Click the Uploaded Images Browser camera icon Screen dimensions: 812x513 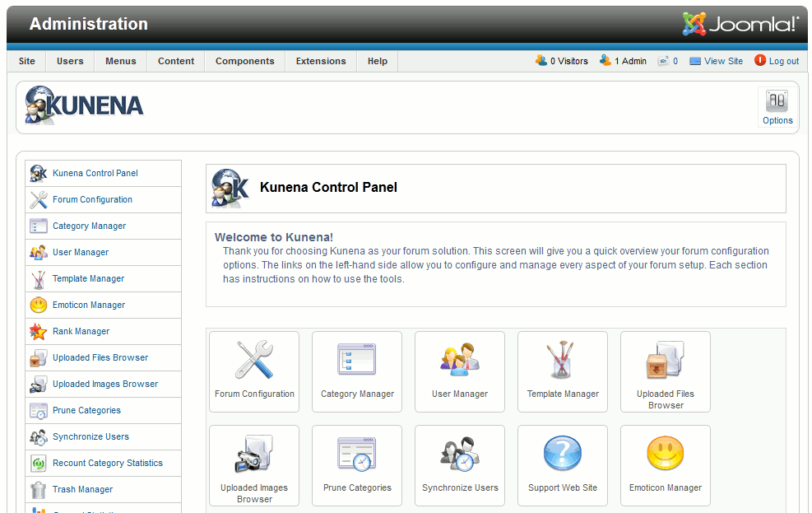tap(254, 455)
